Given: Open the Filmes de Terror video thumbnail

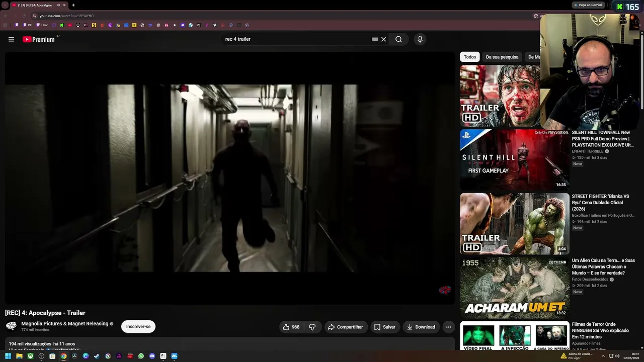Looking at the screenshot, I should [x=514, y=336].
